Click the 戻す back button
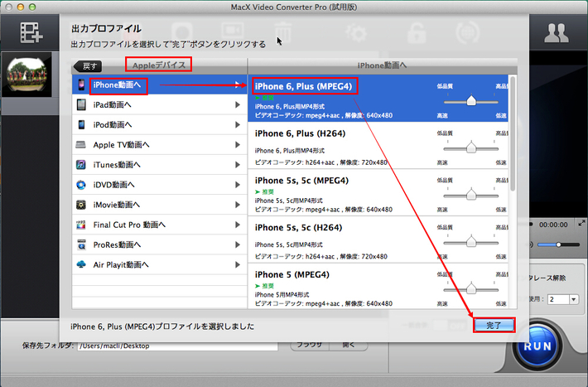Screen dimensions: 588x387 click(88, 66)
